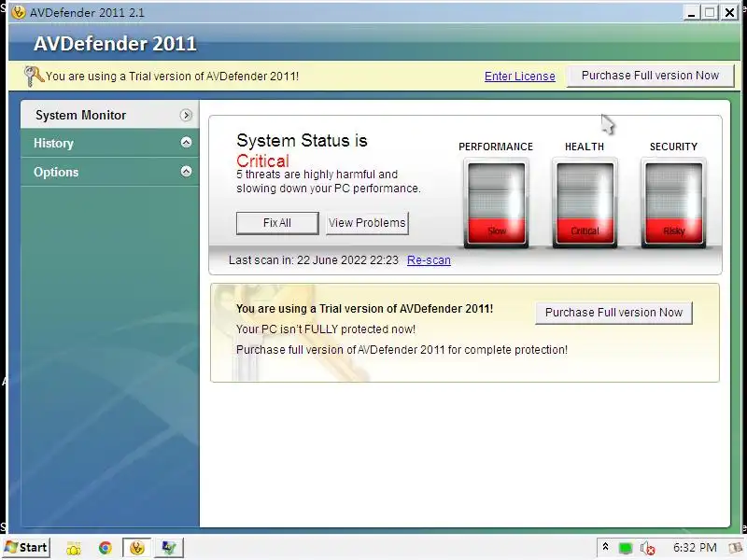
Task: Open the History sidebar section
Action: click(x=110, y=143)
